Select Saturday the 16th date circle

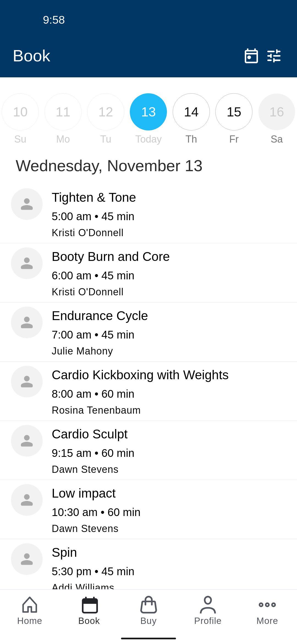click(x=277, y=112)
